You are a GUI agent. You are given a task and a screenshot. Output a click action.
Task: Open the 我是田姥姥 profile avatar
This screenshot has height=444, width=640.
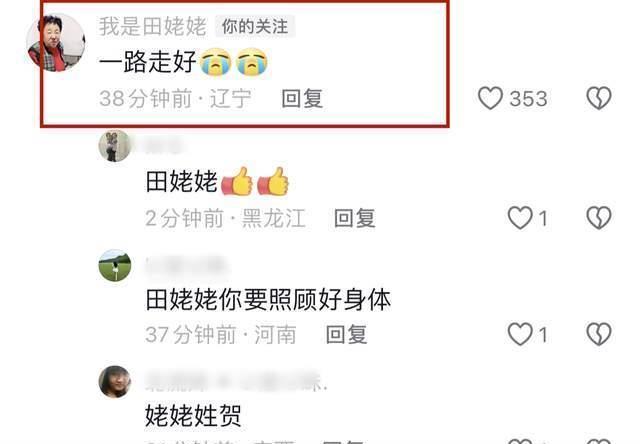[56, 42]
